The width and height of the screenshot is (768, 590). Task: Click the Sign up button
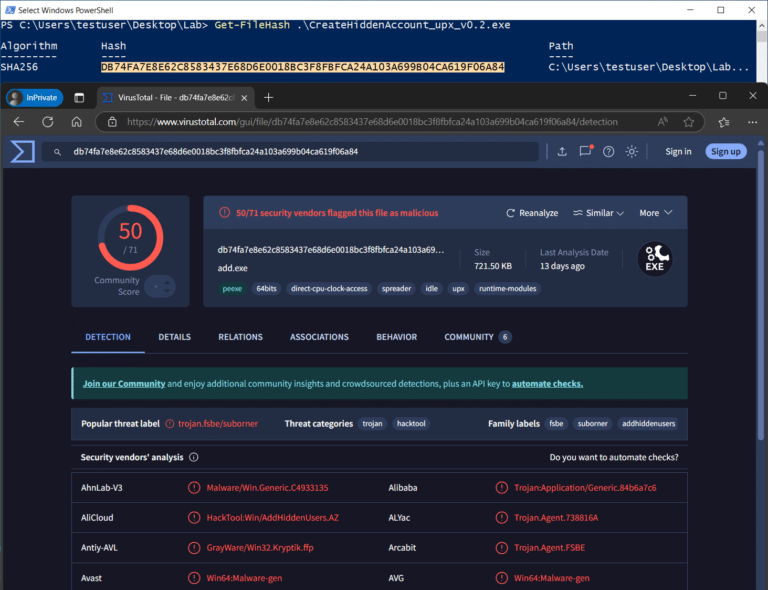click(x=726, y=152)
